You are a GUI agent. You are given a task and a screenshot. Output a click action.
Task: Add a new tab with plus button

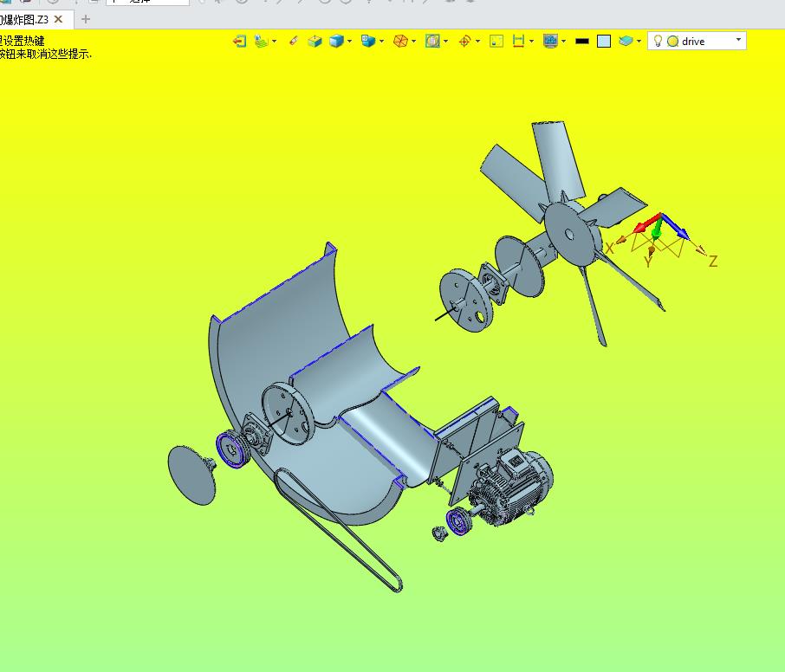pyautogui.click(x=86, y=20)
